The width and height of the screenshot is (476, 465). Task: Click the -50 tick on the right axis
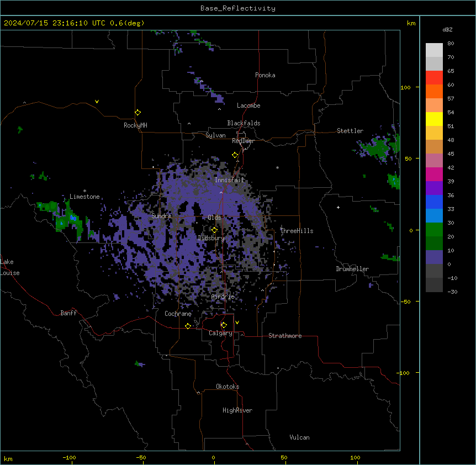click(405, 302)
